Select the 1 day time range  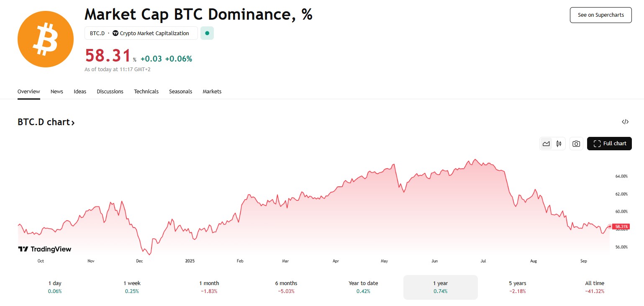(55, 287)
